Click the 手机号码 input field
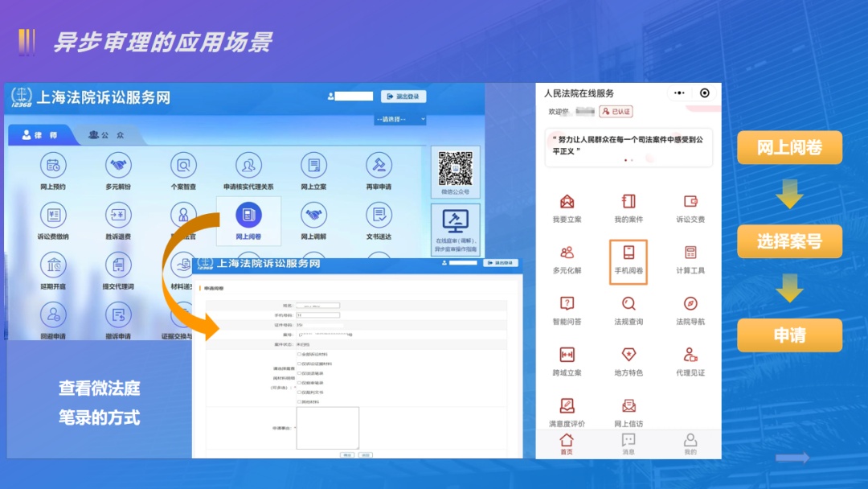This screenshot has width=868, height=489. (x=317, y=315)
